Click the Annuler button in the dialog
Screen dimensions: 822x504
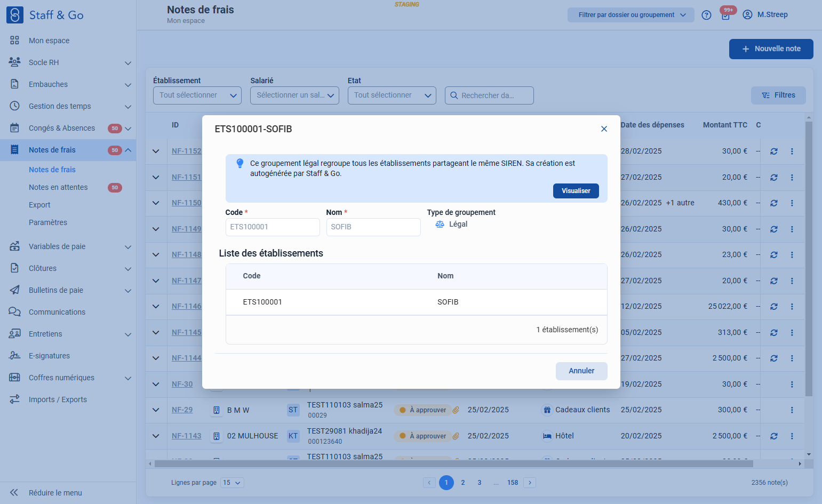(581, 371)
